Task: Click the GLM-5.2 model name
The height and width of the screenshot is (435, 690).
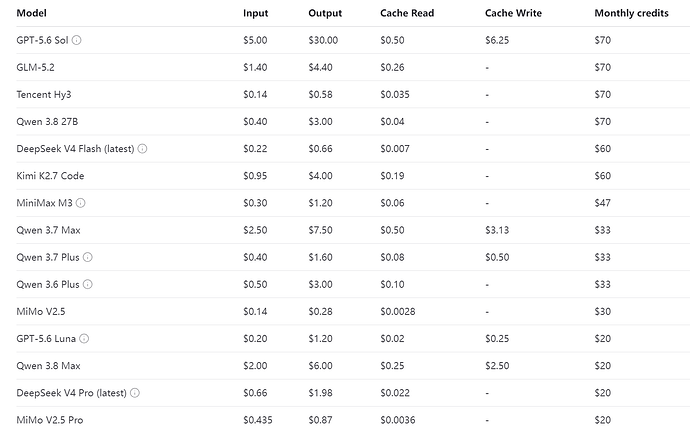Action: (35, 67)
